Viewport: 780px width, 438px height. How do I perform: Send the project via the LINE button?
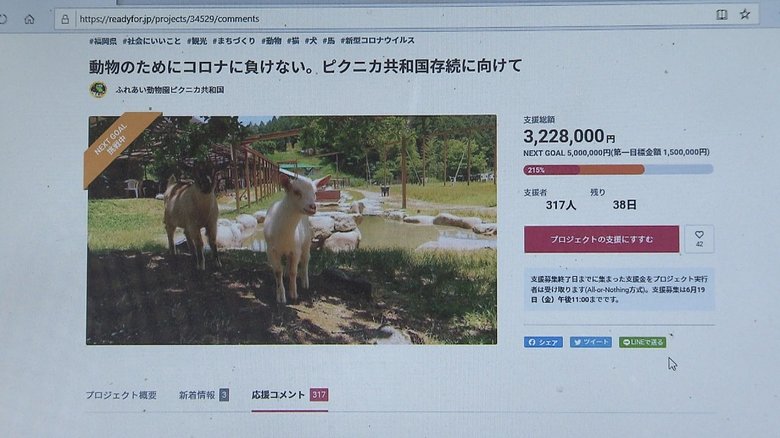[x=643, y=342]
